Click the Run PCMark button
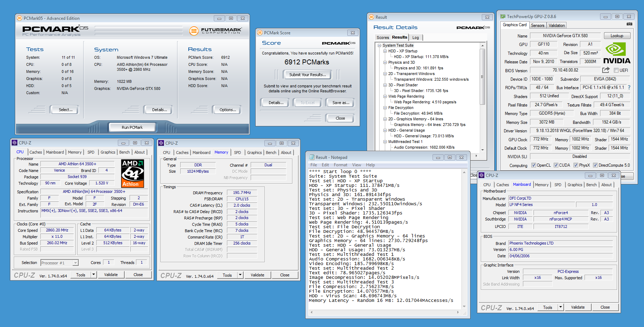The image size is (644, 327). (132, 127)
